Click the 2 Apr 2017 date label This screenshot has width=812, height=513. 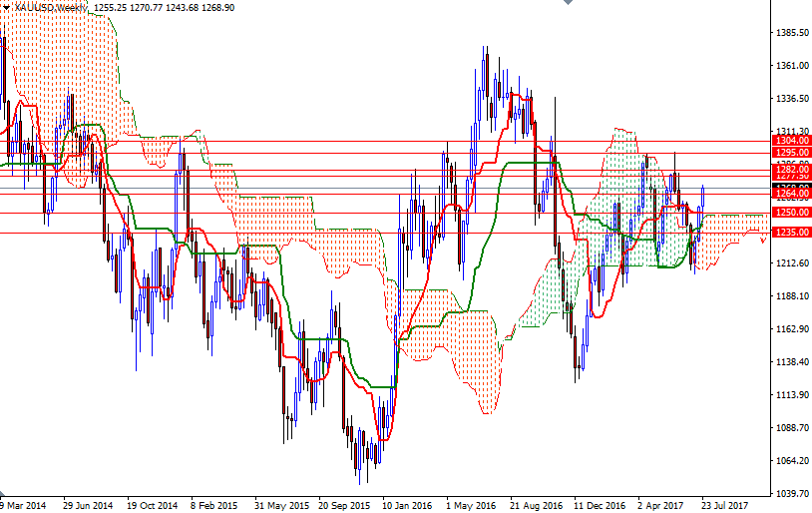[x=662, y=505]
